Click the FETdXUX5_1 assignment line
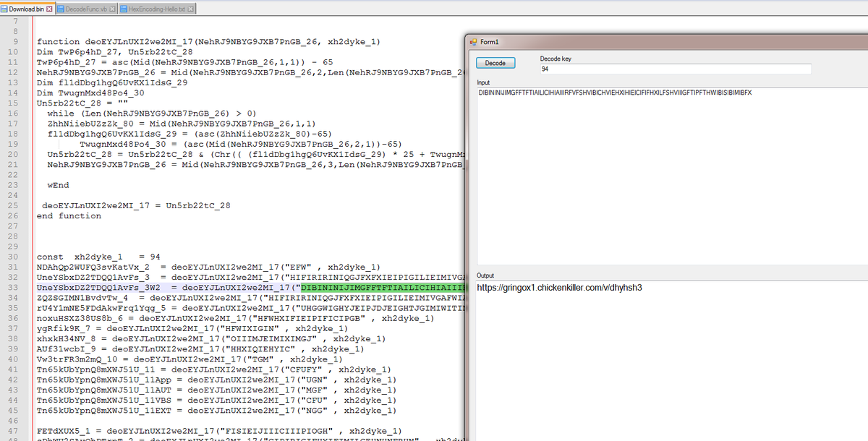 (219, 430)
